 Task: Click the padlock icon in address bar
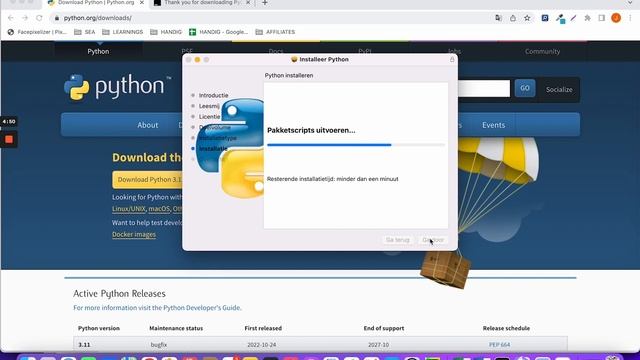(57, 18)
